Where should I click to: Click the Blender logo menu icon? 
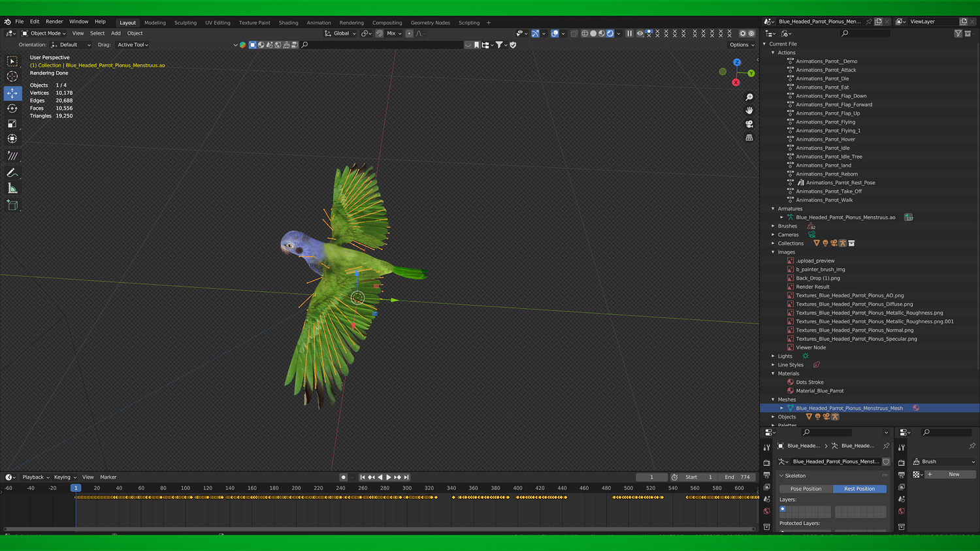click(x=7, y=22)
